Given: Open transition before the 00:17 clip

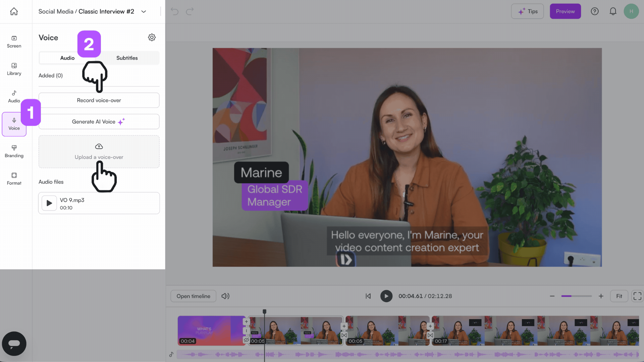Looking at the screenshot, I should (430, 335).
